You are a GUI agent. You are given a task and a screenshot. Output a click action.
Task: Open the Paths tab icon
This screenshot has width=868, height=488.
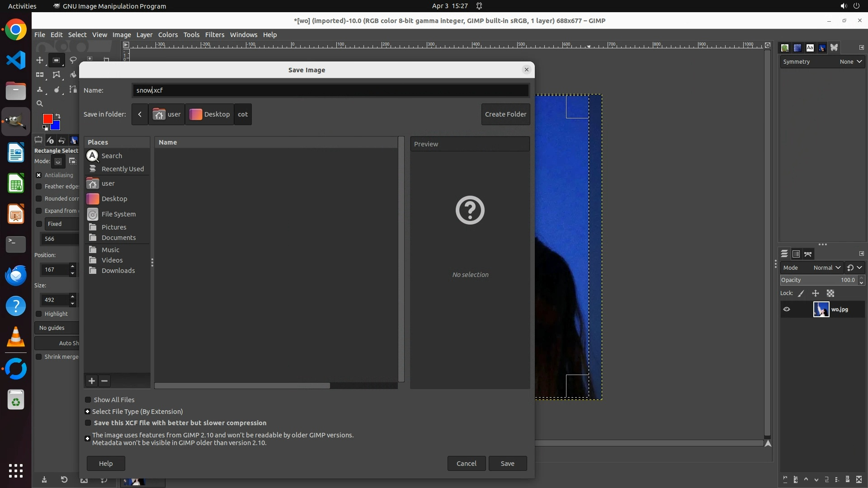[x=808, y=254]
